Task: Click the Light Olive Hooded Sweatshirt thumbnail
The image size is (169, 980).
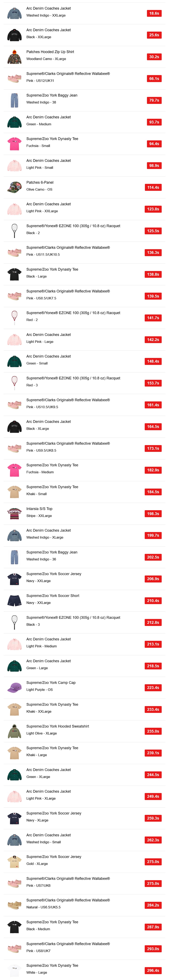Action: pyautogui.click(x=14, y=731)
